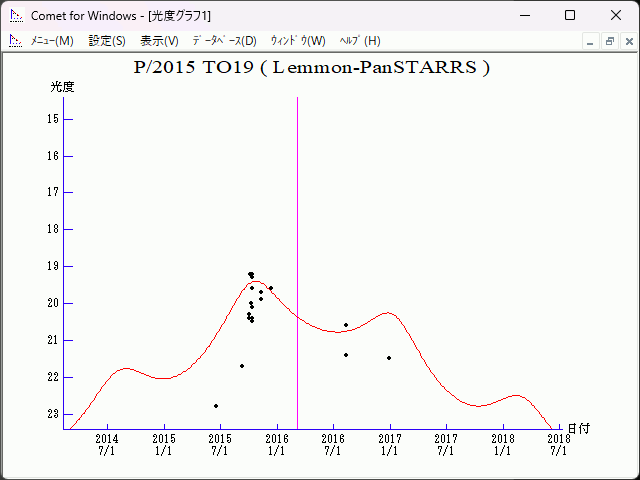
Task: Click the 2014 7/1 date axis label
Action: click(x=106, y=444)
